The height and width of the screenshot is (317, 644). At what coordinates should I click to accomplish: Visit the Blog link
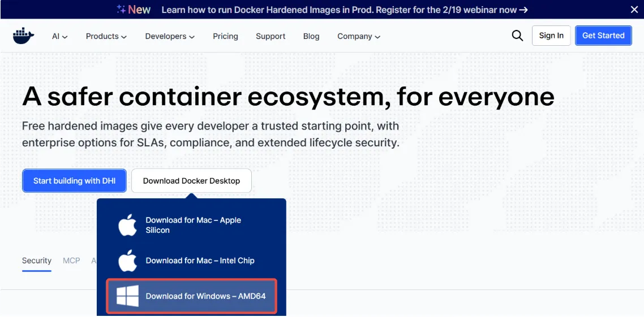[x=311, y=36]
